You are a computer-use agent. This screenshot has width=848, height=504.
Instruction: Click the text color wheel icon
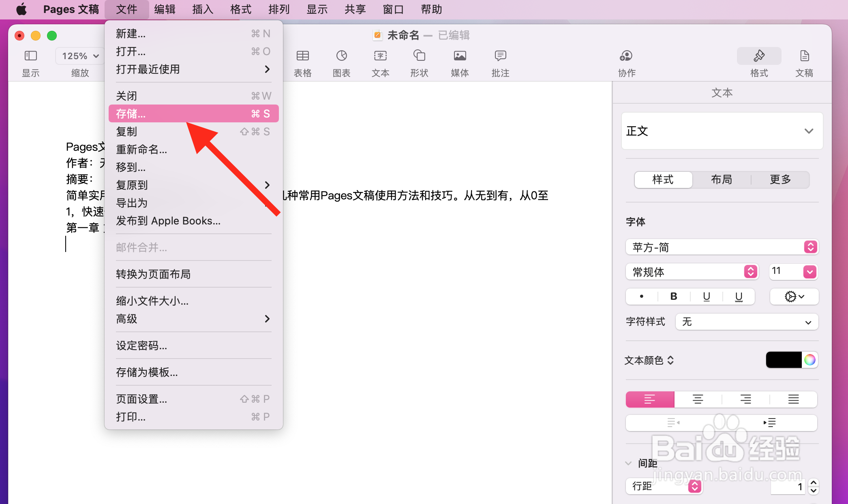click(x=809, y=360)
